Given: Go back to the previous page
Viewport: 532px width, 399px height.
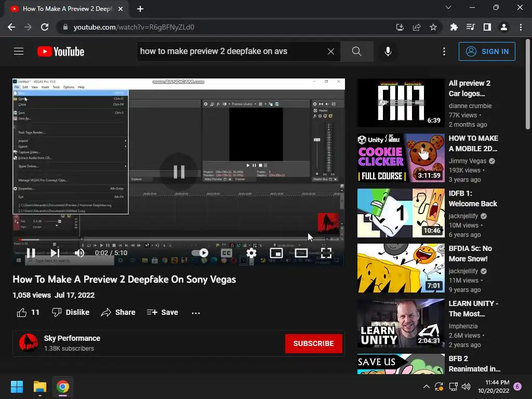Looking at the screenshot, I should pos(11,27).
